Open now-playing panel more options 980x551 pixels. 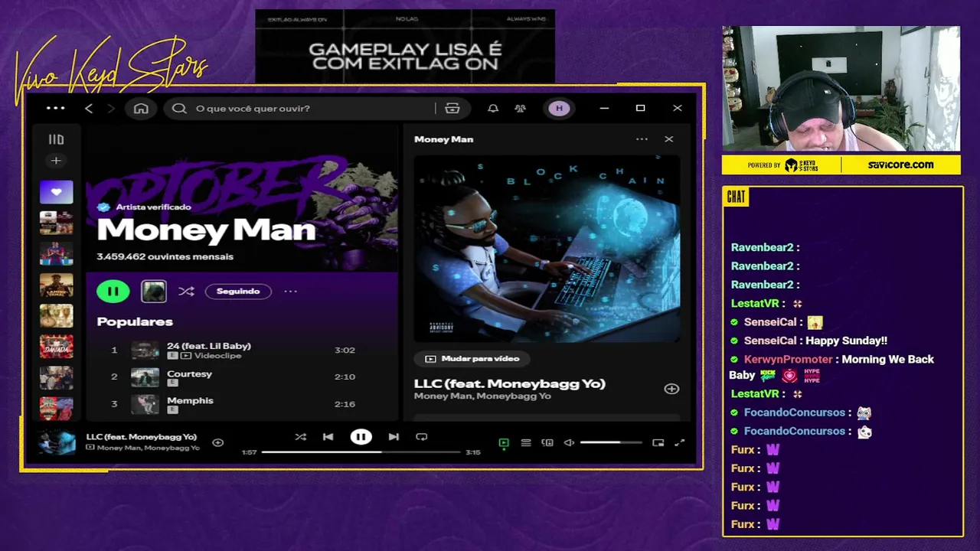coord(642,139)
